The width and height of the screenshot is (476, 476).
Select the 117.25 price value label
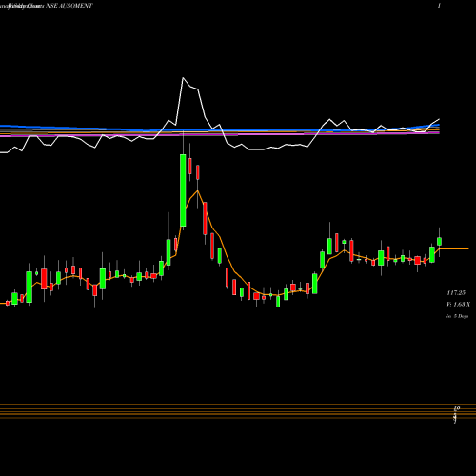pyautogui.click(x=456, y=292)
